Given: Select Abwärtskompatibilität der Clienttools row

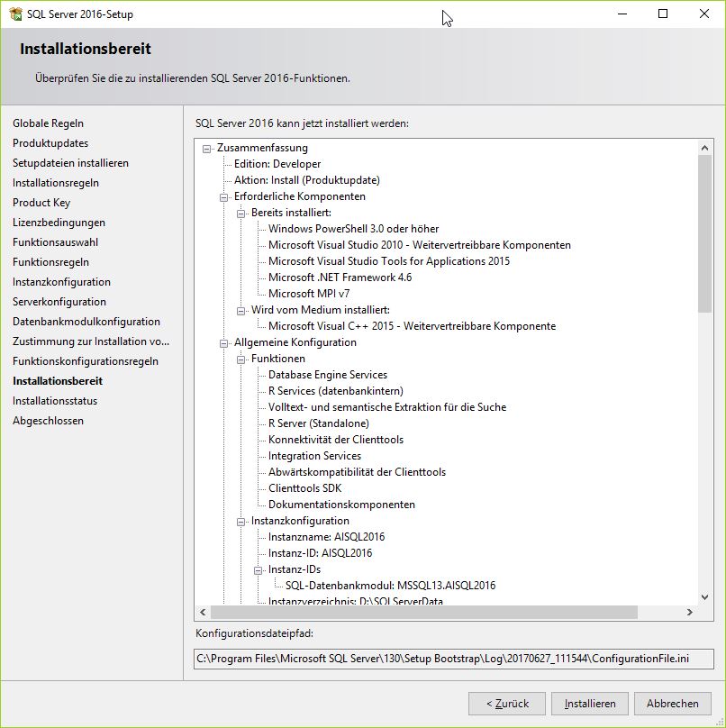Looking at the screenshot, I should 357,472.
